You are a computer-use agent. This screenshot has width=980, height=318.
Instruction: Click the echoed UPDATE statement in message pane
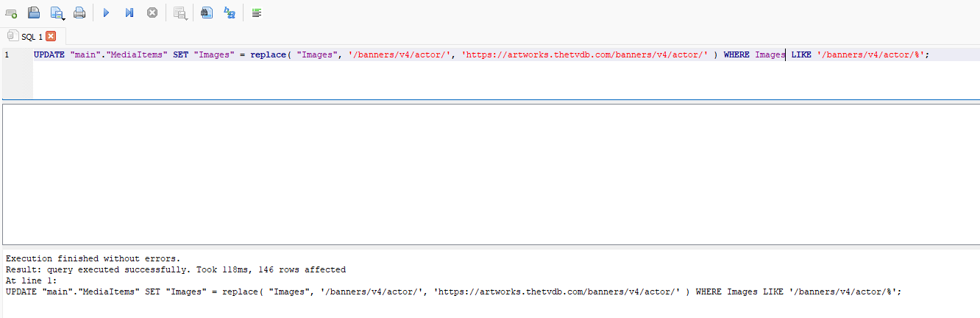[453, 292]
